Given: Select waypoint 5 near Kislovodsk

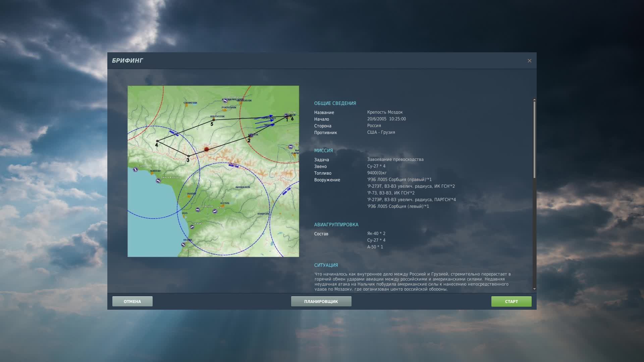Looking at the screenshot, I should click(x=214, y=120).
